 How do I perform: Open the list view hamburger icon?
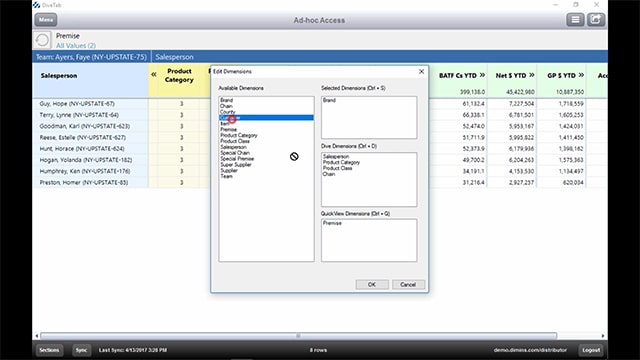[x=575, y=20]
